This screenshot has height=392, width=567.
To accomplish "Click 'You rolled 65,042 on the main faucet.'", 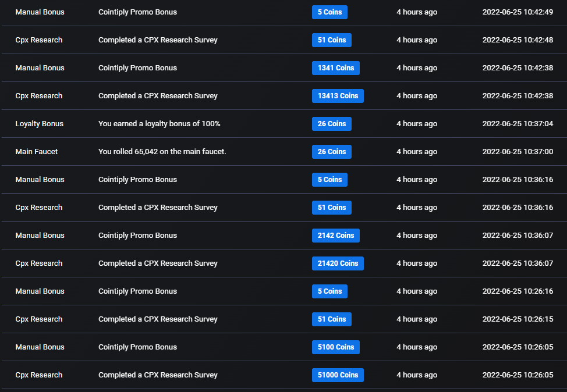I will 162,152.
